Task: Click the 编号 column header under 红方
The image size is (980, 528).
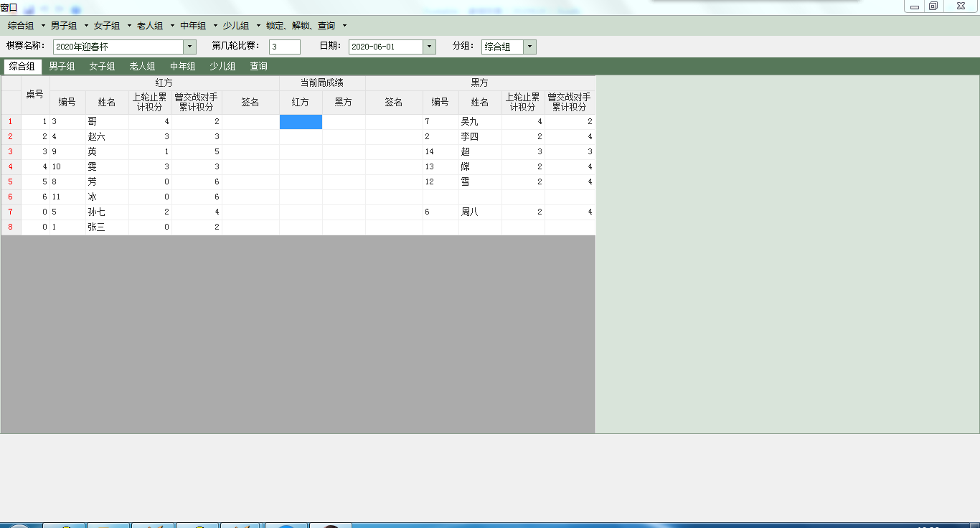Action: click(x=67, y=103)
